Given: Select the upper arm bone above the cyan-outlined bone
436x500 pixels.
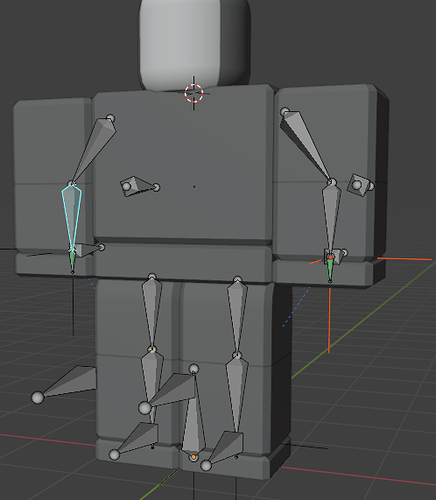Looking at the screenshot, I should [94, 149].
